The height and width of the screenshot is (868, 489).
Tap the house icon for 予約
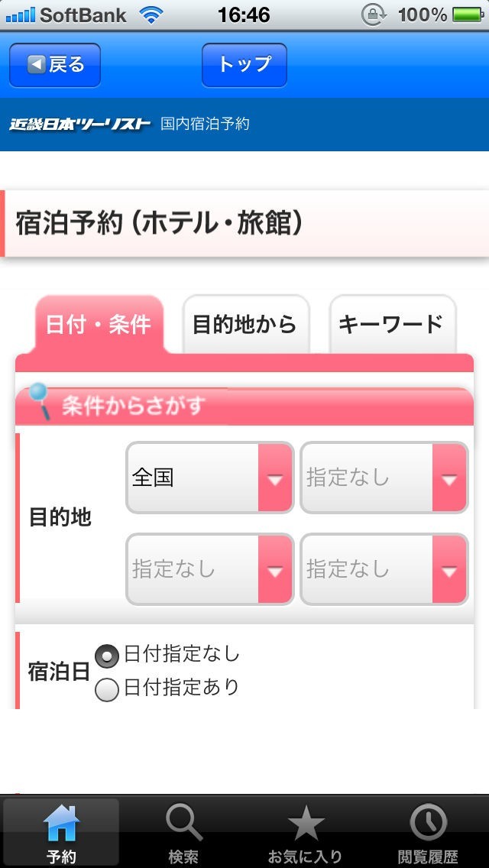pos(61,824)
